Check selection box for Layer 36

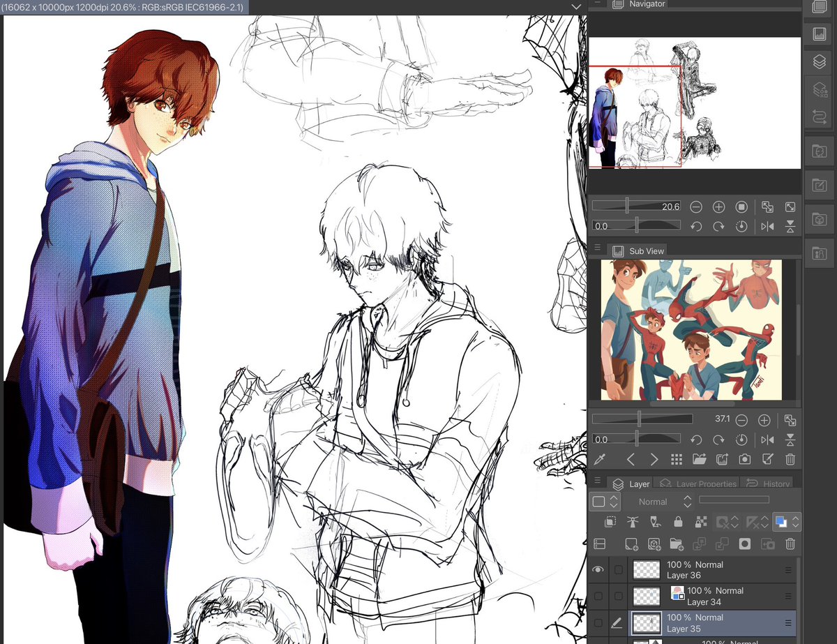618,570
